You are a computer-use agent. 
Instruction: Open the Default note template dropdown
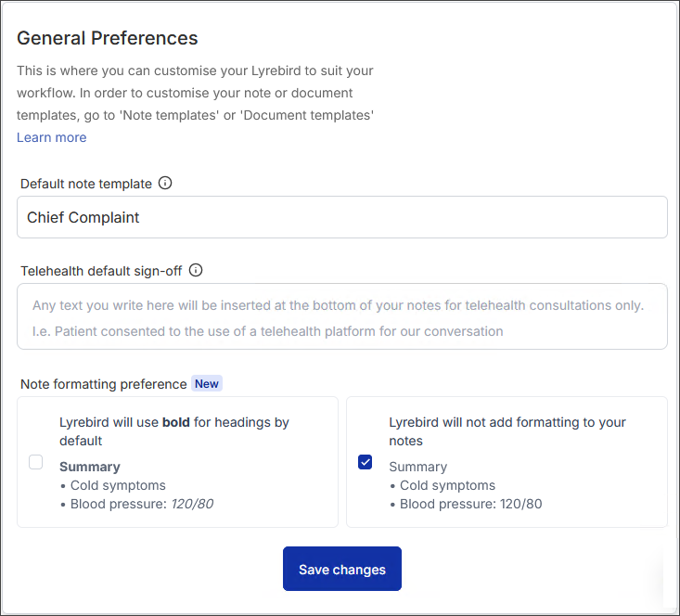(x=342, y=217)
